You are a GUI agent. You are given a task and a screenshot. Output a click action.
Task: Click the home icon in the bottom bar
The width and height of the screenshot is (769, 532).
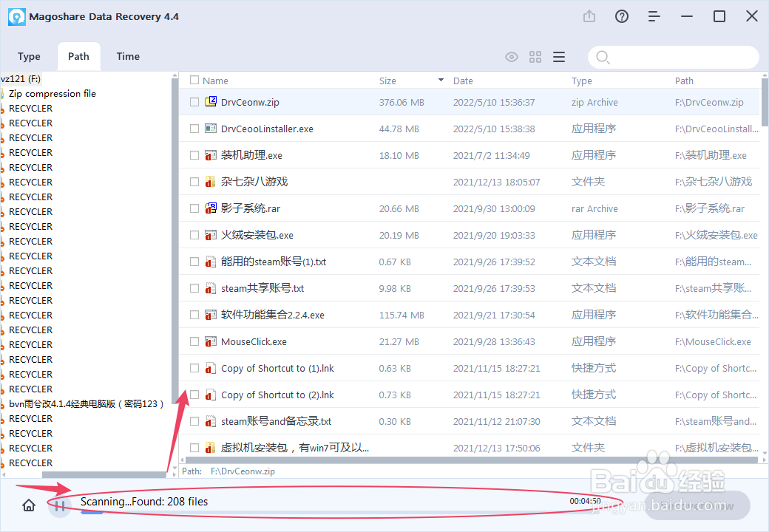pos(29,505)
